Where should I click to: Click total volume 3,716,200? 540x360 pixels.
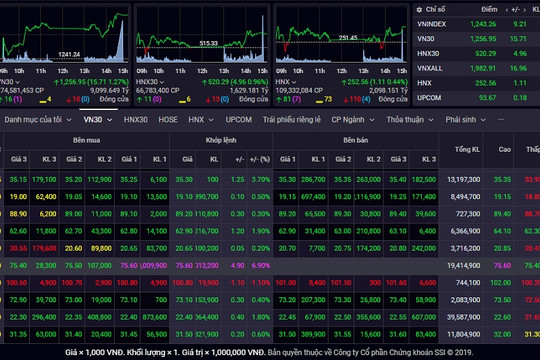[x=465, y=248]
